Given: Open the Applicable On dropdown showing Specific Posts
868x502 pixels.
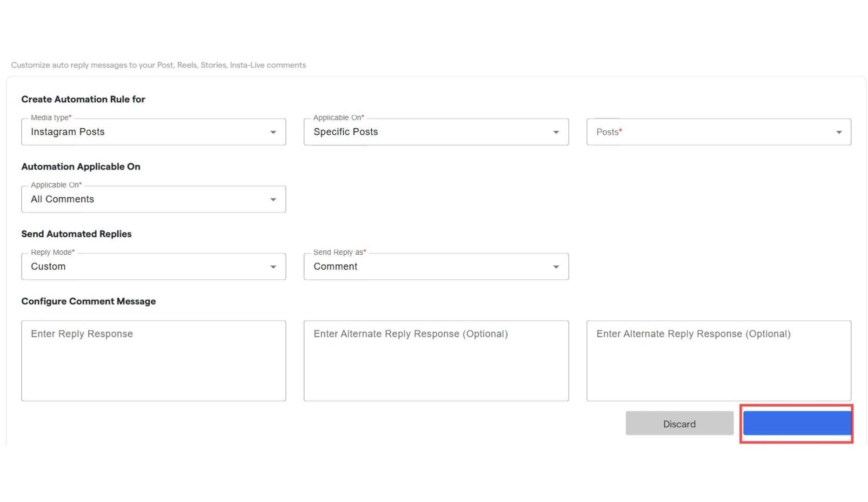Looking at the screenshot, I should (x=436, y=132).
